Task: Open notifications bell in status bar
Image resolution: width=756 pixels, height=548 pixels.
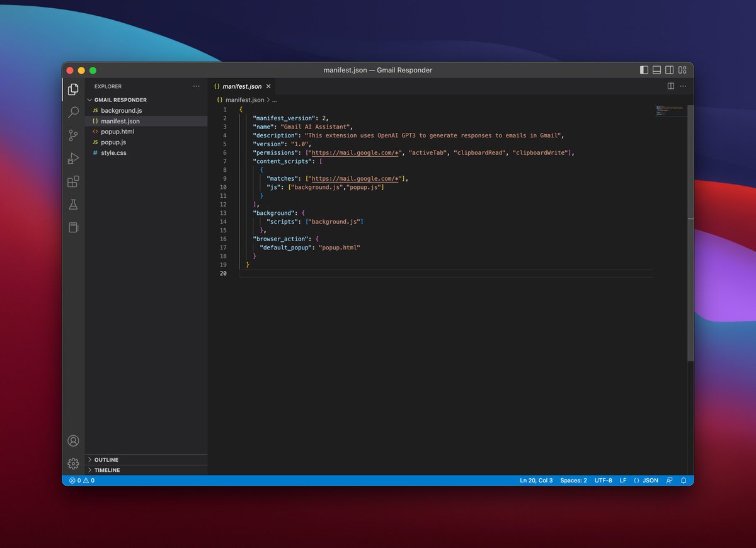Action: click(x=684, y=480)
